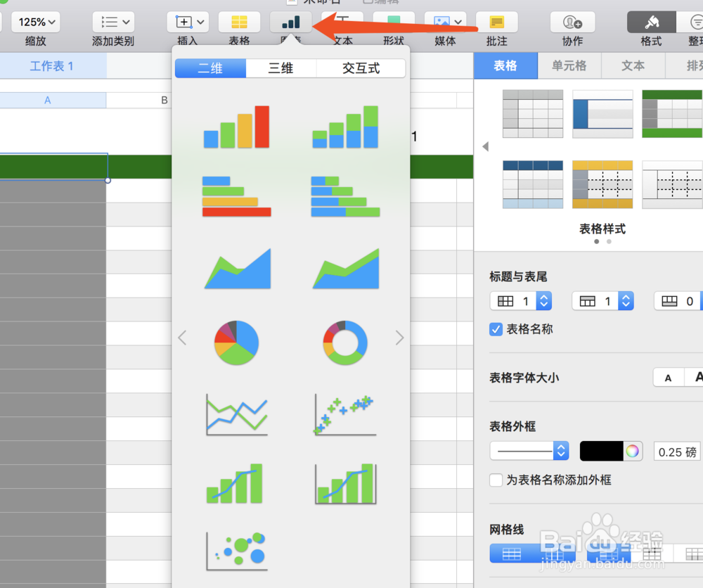Decrease table font size with small A
Screen dimensions: 703x588
coord(668,378)
